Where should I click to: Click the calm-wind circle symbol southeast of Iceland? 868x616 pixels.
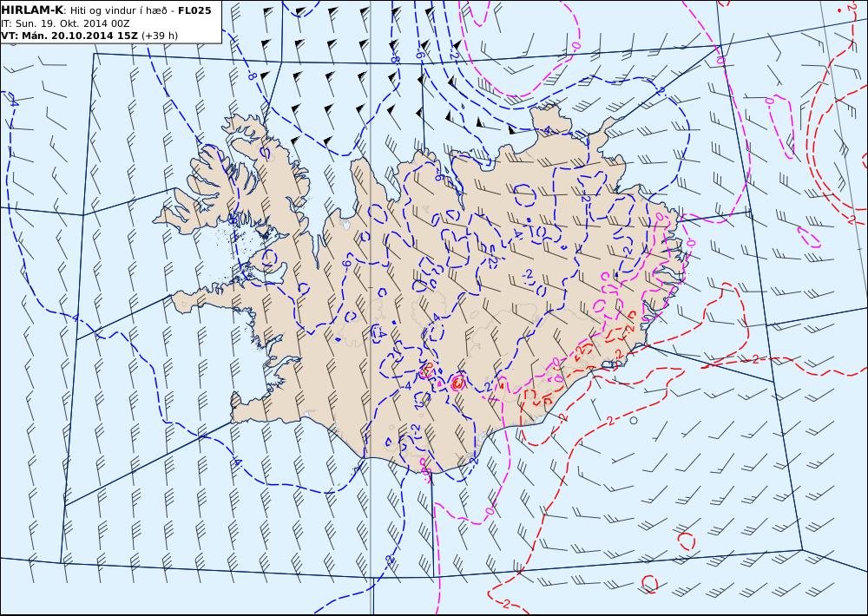(x=634, y=421)
